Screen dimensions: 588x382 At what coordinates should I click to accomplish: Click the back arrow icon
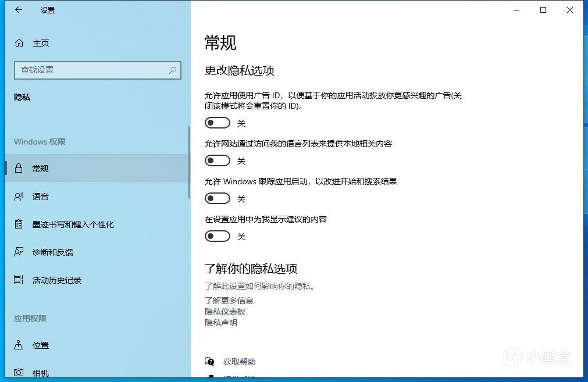pos(19,10)
